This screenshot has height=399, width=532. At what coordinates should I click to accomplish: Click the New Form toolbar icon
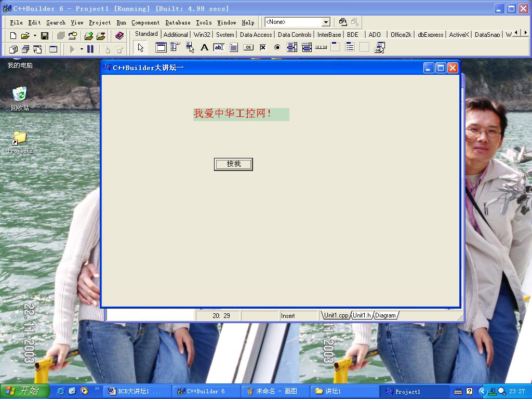(x=54, y=49)
